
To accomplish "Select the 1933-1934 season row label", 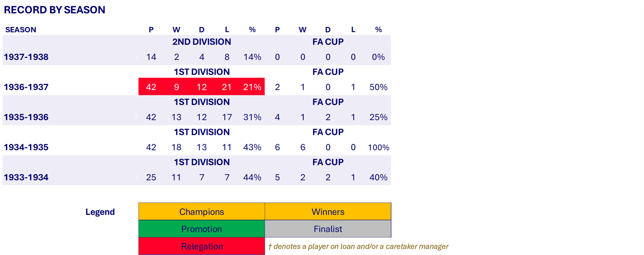I will pos(26,177).
